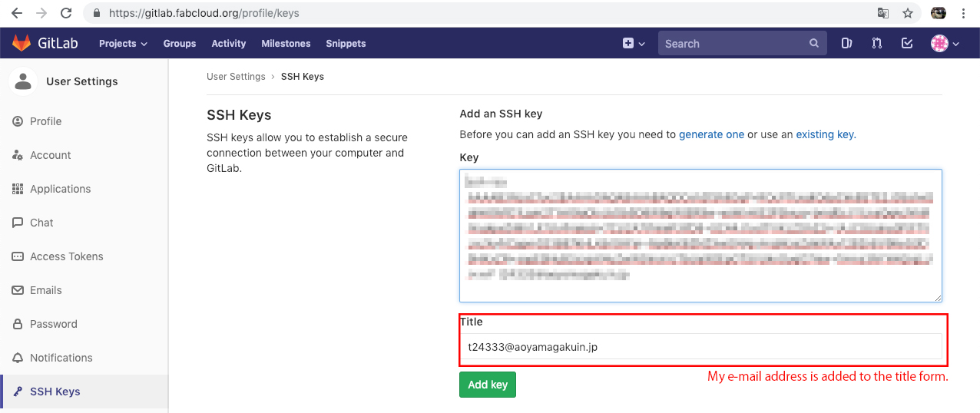The height and width of the screenshot is (413, 980).
Task: Follow the 'generate one' link
Action: [711, 134]
